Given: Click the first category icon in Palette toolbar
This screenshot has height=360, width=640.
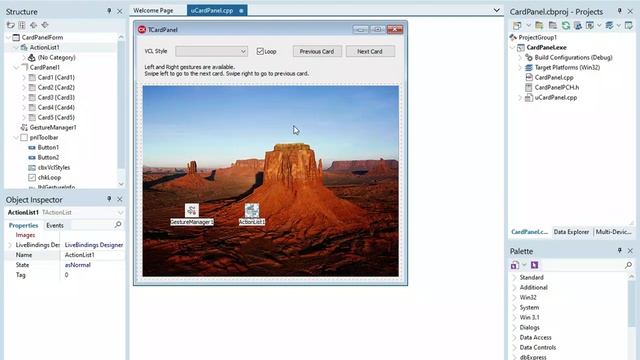Looking at the screenshot, I should coord(515,265).
